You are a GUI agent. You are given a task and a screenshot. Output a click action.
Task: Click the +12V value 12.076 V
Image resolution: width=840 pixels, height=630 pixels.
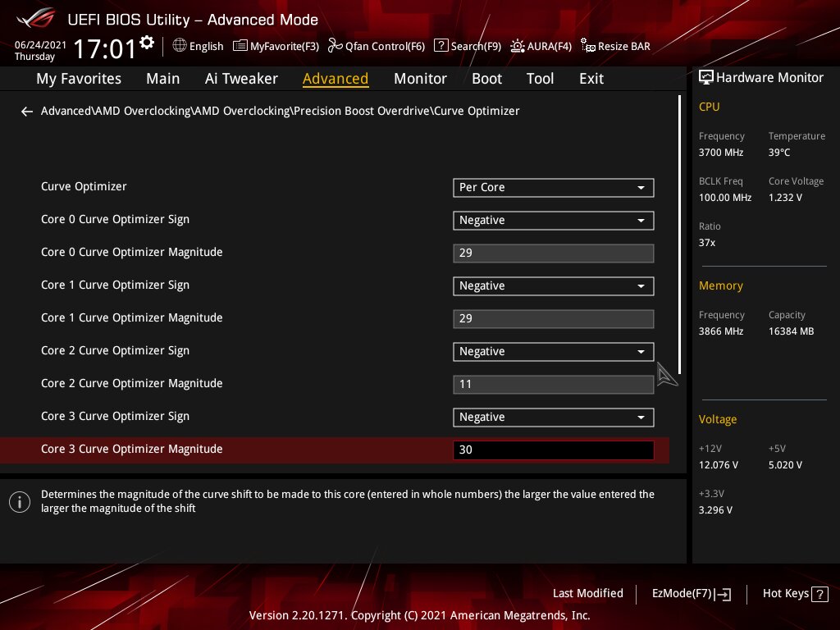[x=719, y=465]
